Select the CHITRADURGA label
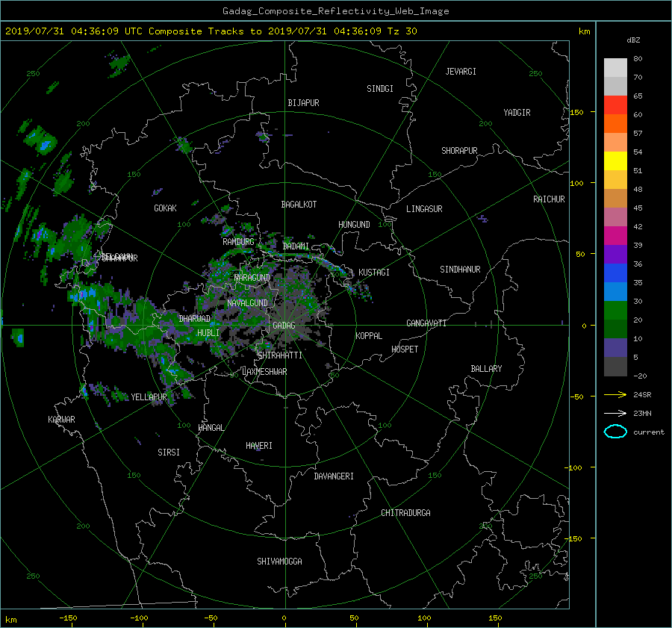The height and width of the screenshot is (628, 672). 405,513
